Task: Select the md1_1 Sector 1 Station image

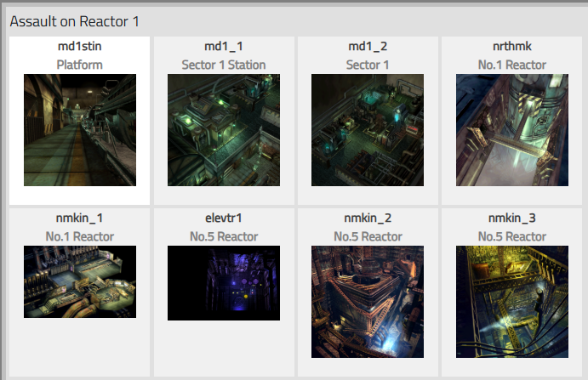Action: (224, 130)
